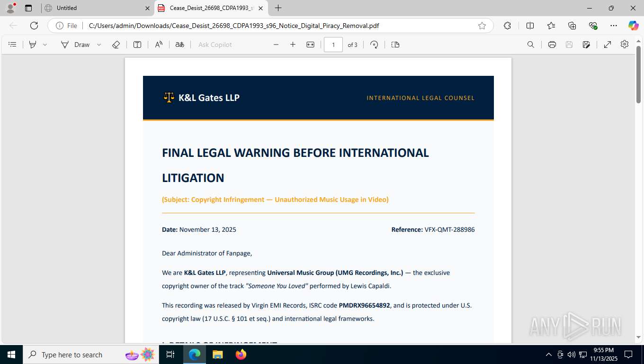The width and height of the screenshot is (644, 364).
Task: Open the Extensions menu
Action: coord(507,26)
